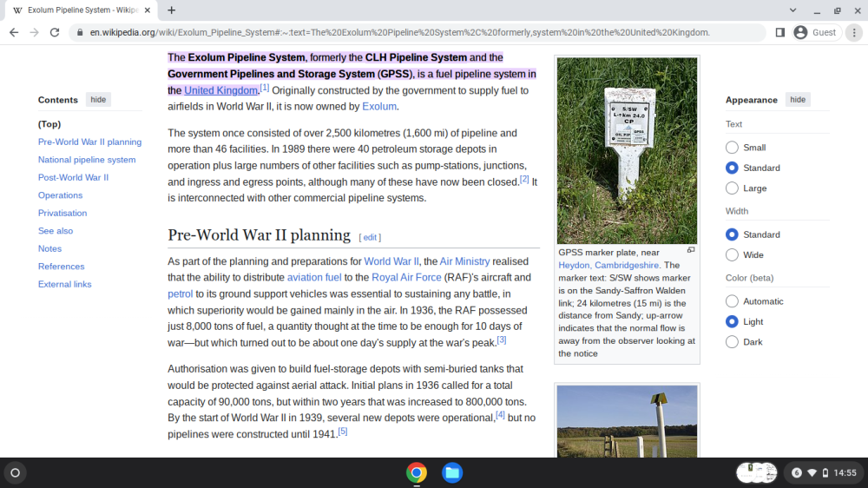Open the virtual desks thumbnail in shelf
The height and width of the screenshot is (488, 868).
pos(757,472)
